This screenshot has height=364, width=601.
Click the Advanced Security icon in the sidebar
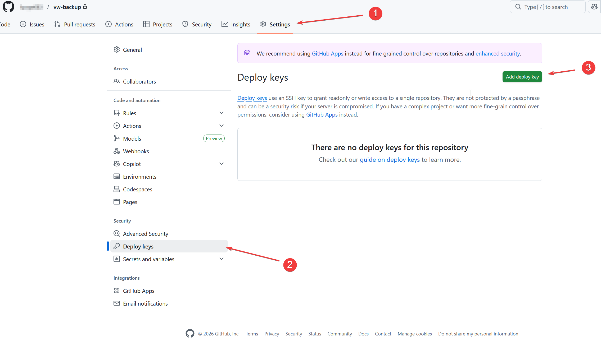117,234
